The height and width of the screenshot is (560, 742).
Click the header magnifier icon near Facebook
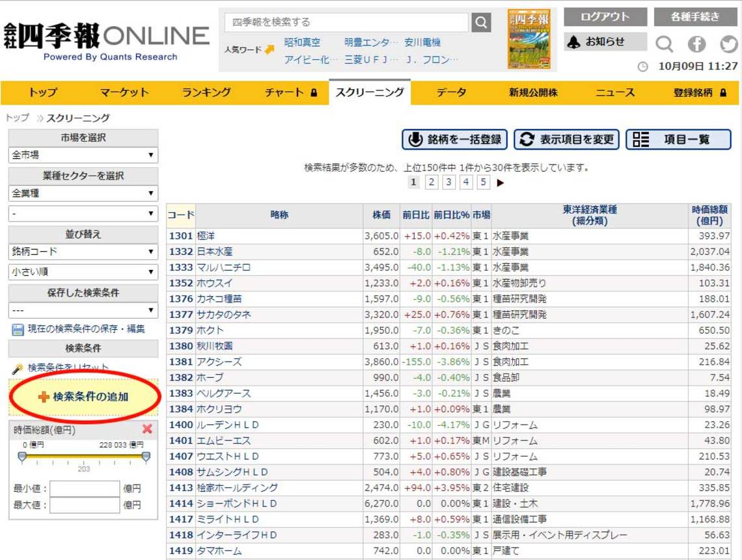tap(664, 44)
